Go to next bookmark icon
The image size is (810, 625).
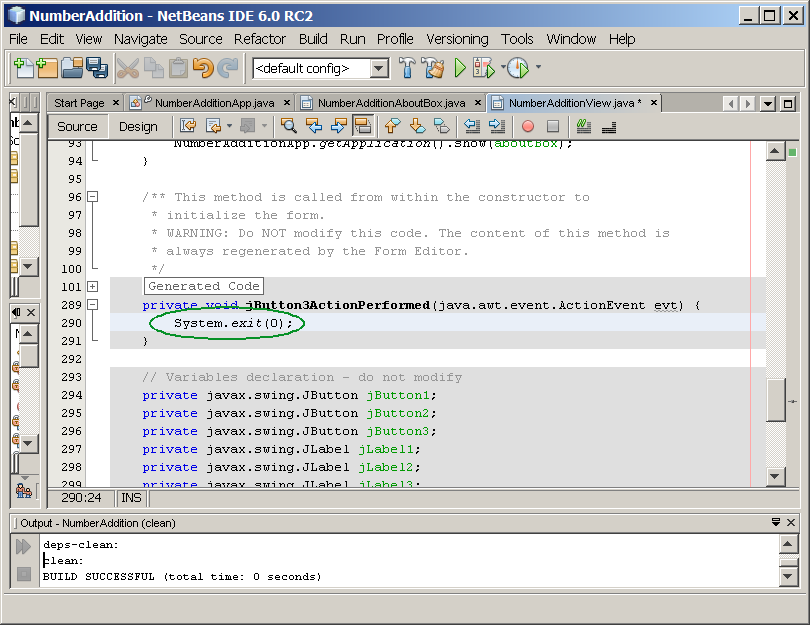[417, 126]
